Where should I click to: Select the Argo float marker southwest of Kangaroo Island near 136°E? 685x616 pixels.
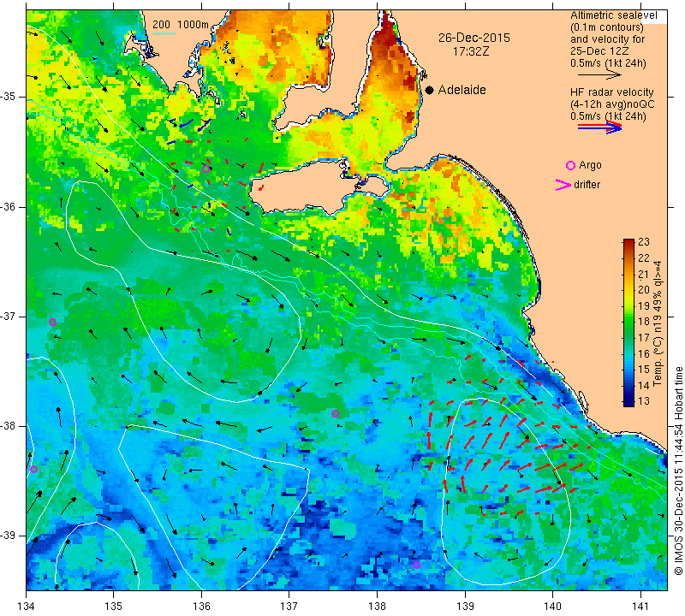click(206, 169)
